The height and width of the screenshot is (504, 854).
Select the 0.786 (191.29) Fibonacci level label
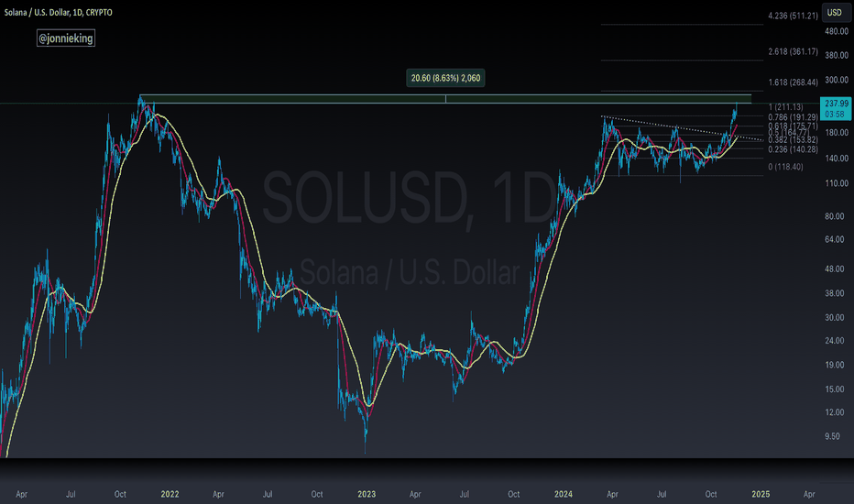(x=793, y=116)
